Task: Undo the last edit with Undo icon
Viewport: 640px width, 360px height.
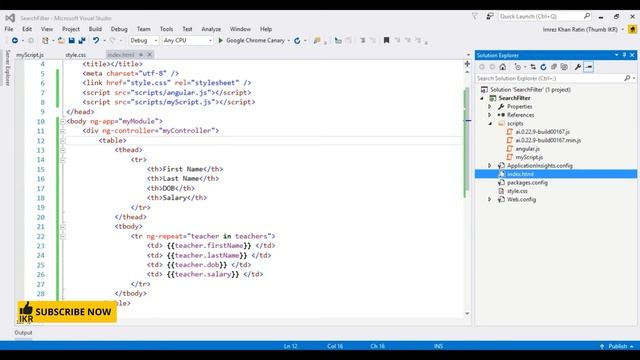Action: pyautogui.click(x=96, y=40)
